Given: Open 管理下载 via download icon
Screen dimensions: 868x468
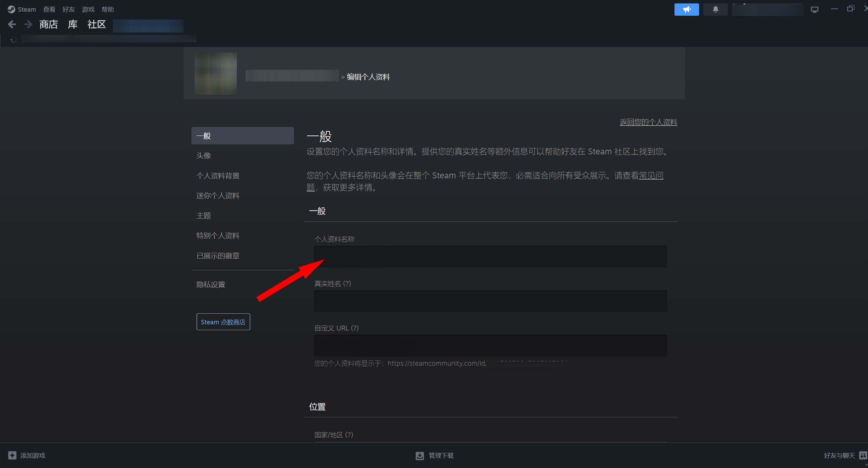Looking at the screenshot, I should coord(419,455).
